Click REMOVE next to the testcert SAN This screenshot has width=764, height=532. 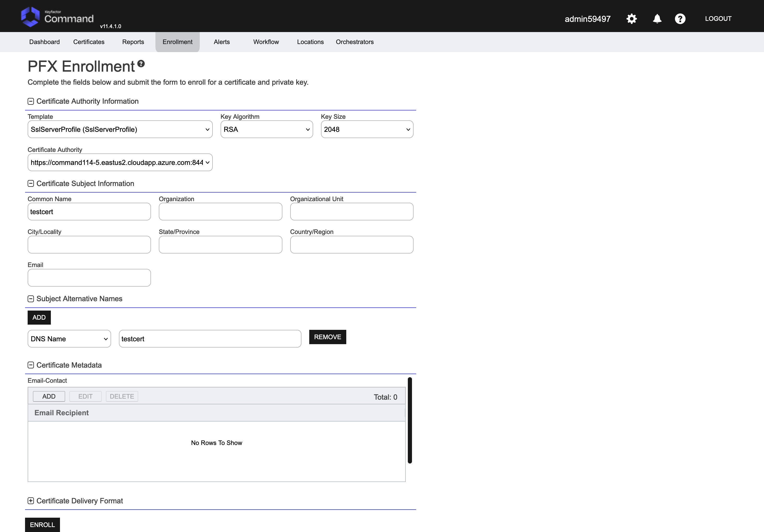point(328,337)
